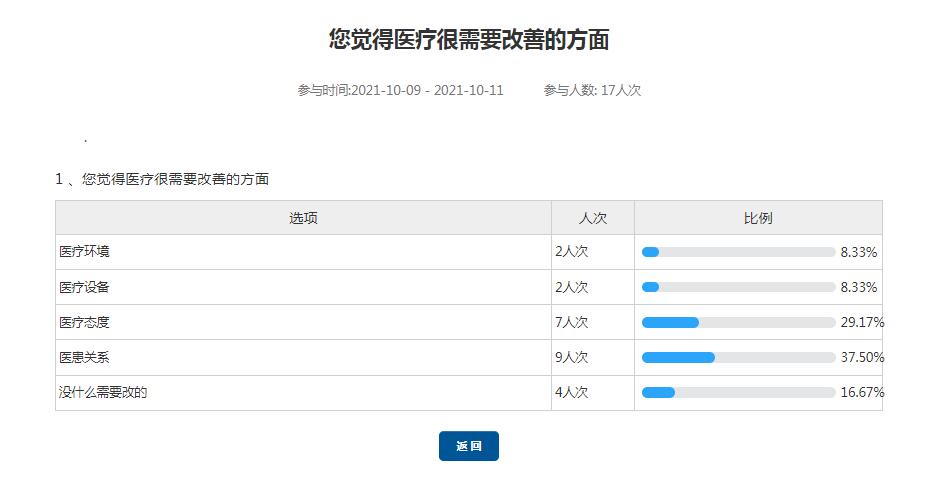This screenshot has height=481, width=936.
Task: Click the 参与人数 17人次 text
Action: pyautogui.click(x=592, y=90)
